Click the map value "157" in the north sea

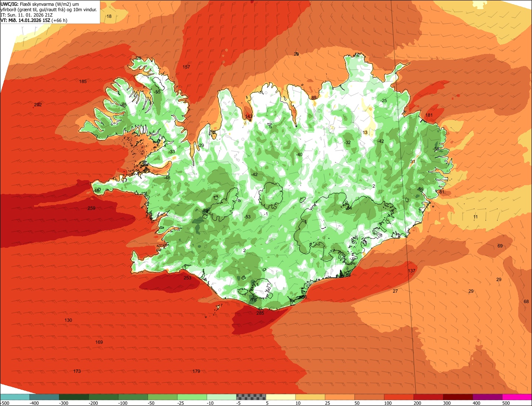(x=186, y=67)
